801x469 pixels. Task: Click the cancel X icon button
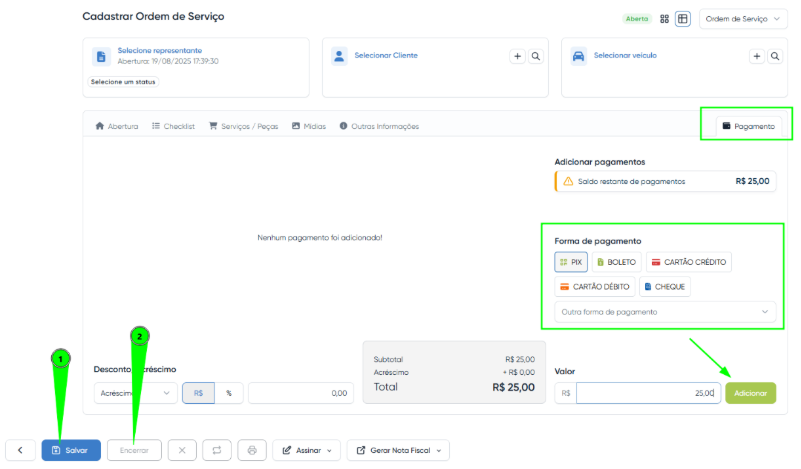point(182,450)
